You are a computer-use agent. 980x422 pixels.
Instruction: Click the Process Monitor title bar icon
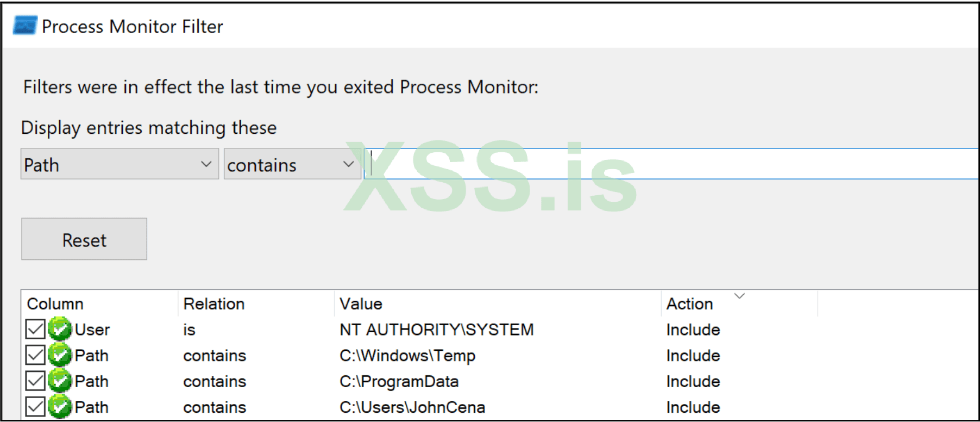click(24, 26)
